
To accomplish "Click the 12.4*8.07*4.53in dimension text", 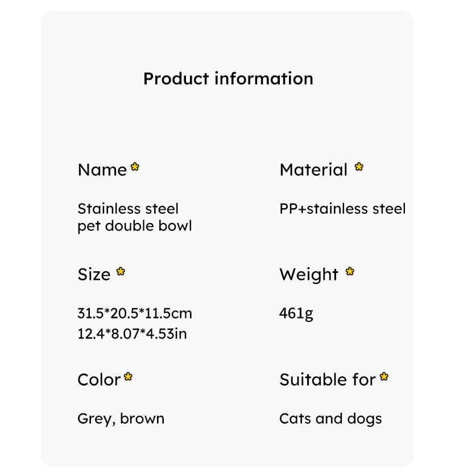I will click(x=132, y=334).
